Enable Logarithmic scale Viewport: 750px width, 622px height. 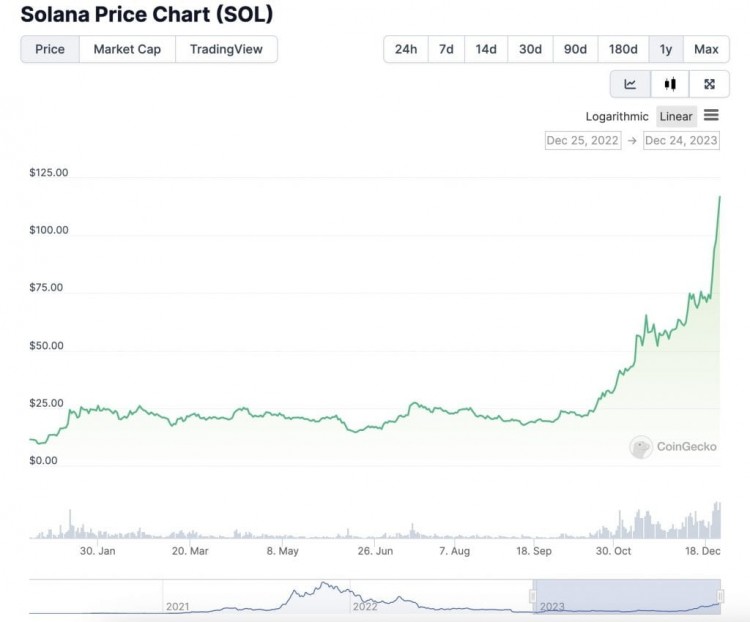pos(616,117)
